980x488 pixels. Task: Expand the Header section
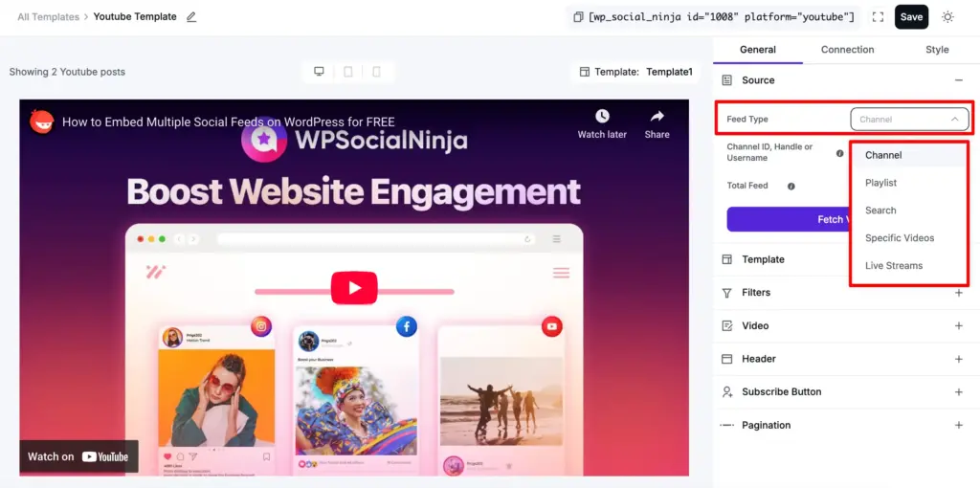click(x=958, y=359)
